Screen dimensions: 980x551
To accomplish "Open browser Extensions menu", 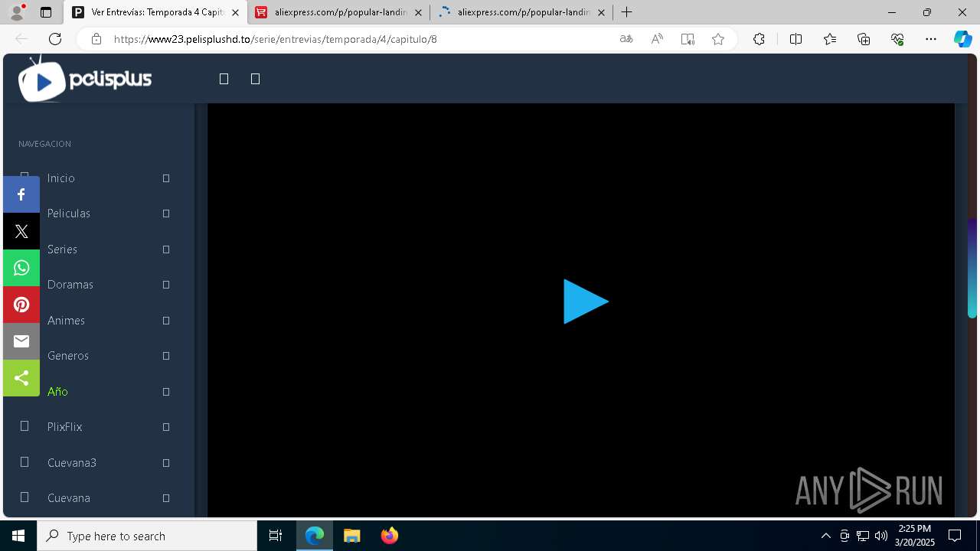I will [x=759, y=39].
